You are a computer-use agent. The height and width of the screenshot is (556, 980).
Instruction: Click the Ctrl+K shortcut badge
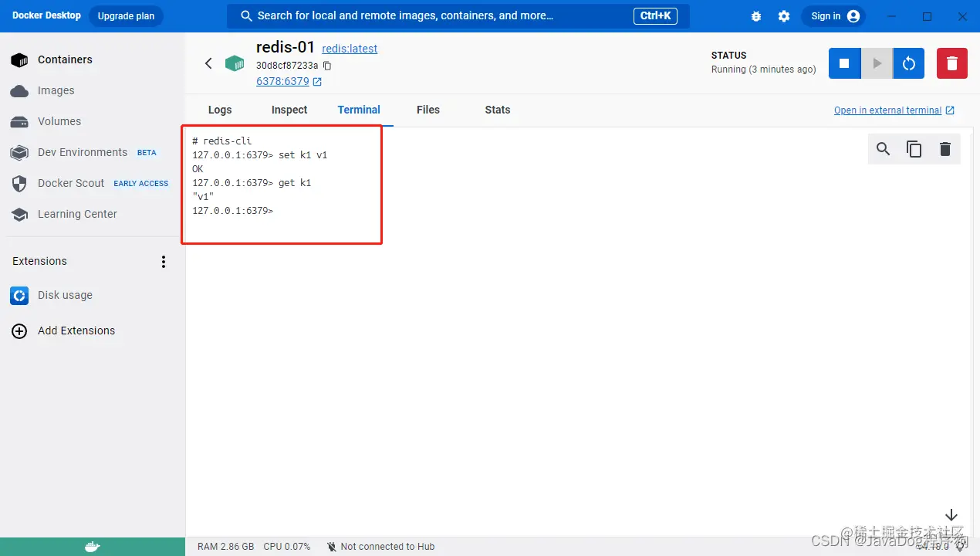655,16
